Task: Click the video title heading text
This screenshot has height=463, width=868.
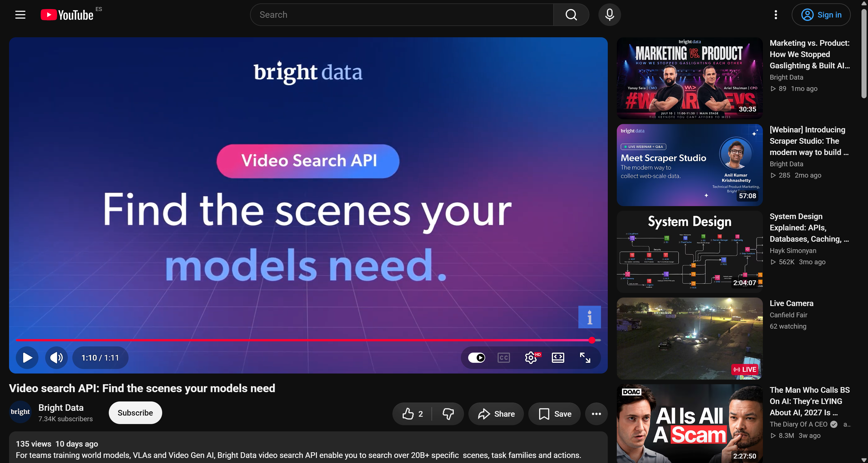Action: (x=142, y=388)
